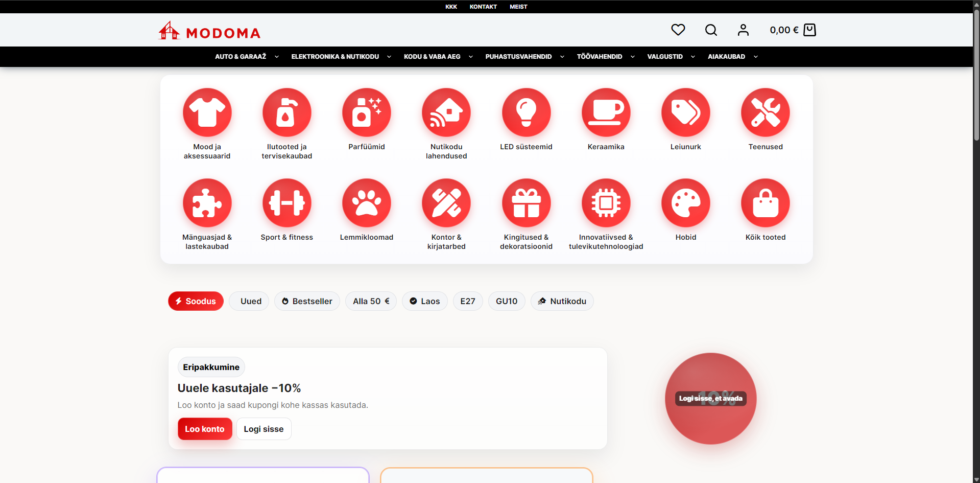980x483 pixels.
Task: Expand the Valgustid dropdown arrow
Action: click(693, 57)
